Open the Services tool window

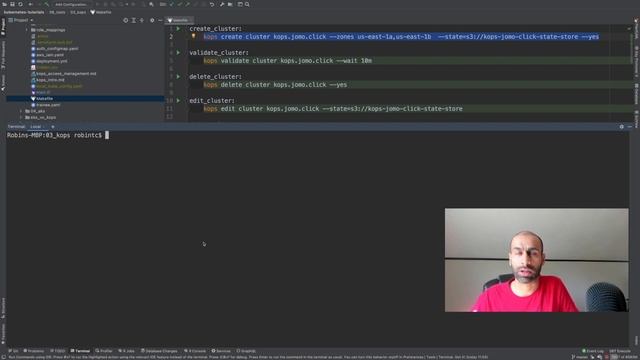pyautogui.click(x=221, y=351)
